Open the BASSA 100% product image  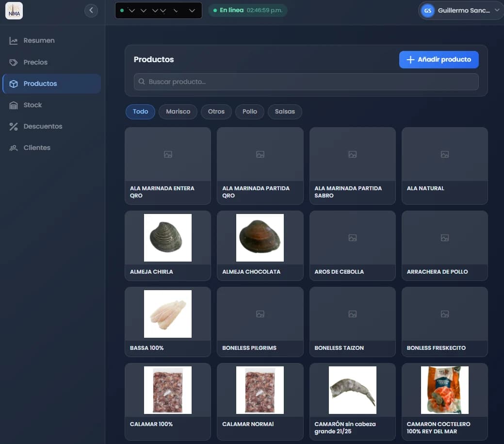(168, 314)
